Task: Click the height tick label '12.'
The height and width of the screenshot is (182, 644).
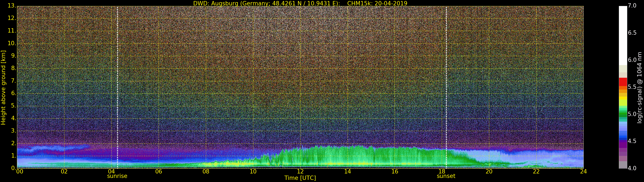Action: 12,18
